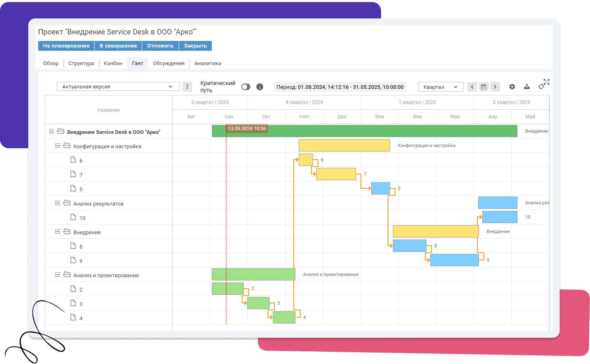
Task: Switch to the Обзор tab
Action: coord(51,63)
